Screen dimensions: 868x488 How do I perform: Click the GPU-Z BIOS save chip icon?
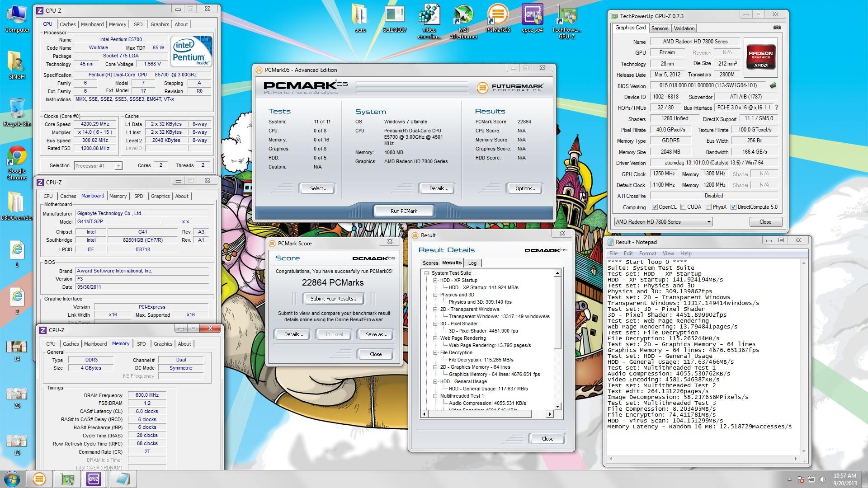(x=773, y=85)
